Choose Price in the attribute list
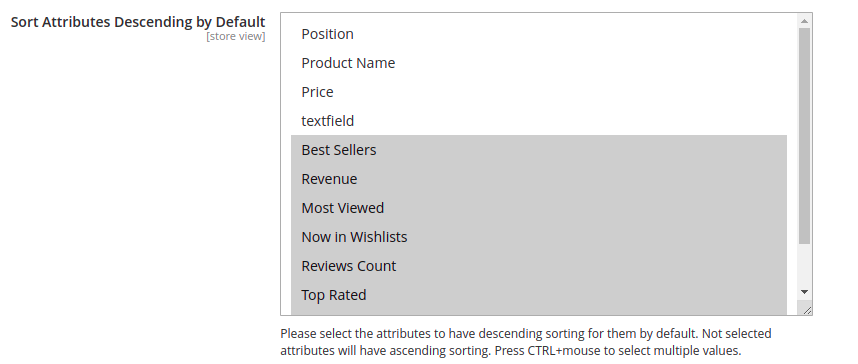Image resolution: width=858 pixels, height=364 pixels. pos(538,92)
